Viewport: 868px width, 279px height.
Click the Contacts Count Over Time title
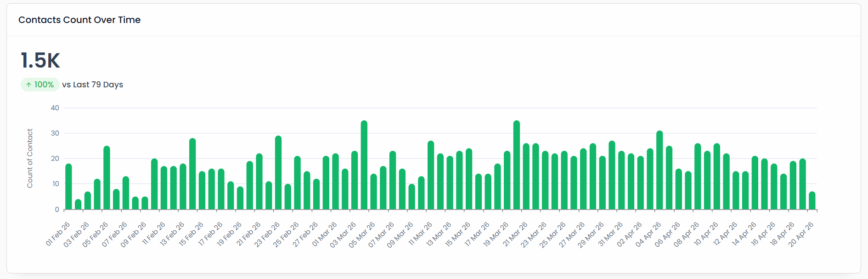click(x=79, y=20)
